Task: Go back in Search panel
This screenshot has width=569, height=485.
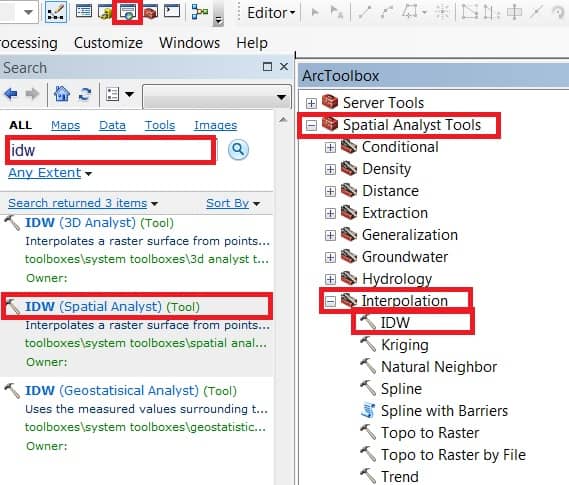Action: (11, 94)
